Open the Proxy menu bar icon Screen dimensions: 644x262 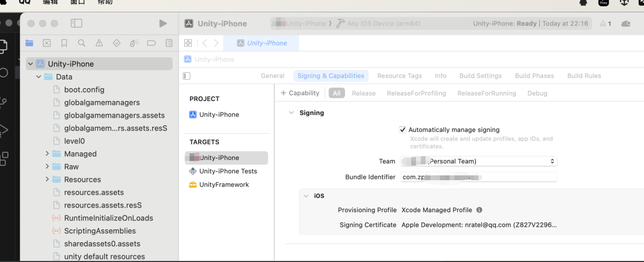point(603,3)
